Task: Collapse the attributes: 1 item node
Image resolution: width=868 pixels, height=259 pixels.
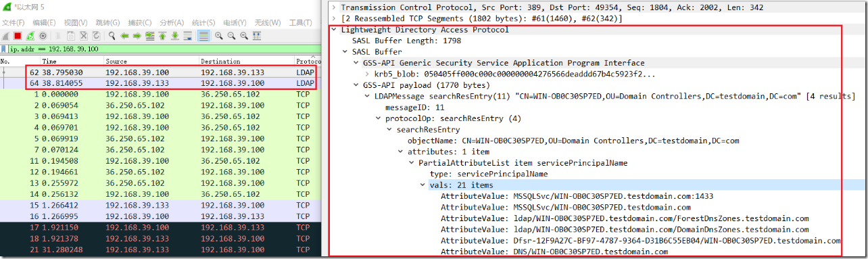Action: [x=400, y=151]
